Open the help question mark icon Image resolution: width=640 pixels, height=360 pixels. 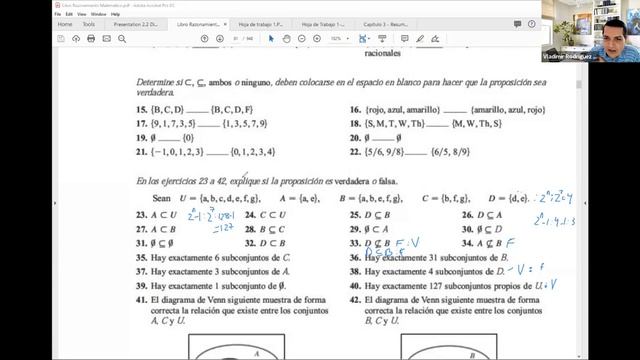click(x=531, y=24)
